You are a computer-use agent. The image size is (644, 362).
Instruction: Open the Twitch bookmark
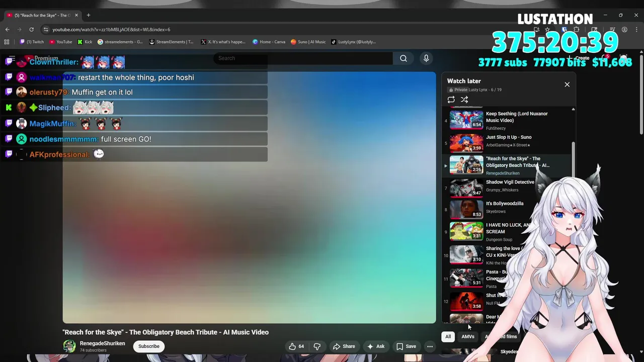click(32, 42)
